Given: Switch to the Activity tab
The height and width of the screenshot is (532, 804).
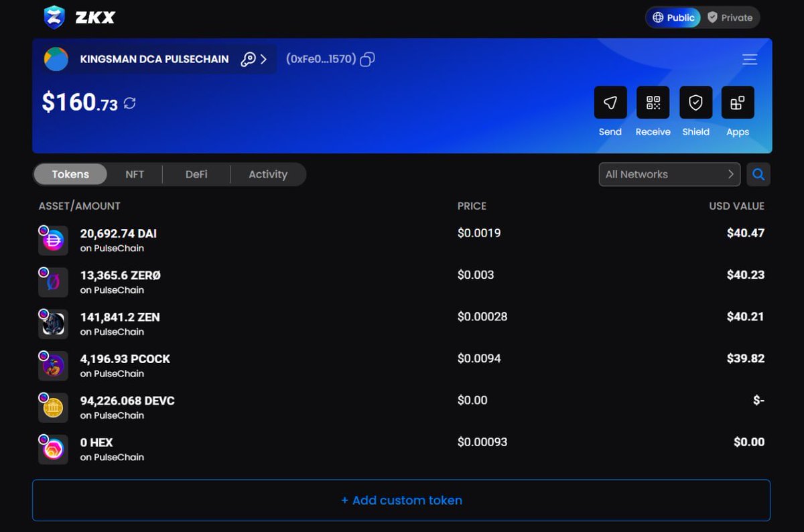Looking at the screenshot, I should [x=268, y=174].
